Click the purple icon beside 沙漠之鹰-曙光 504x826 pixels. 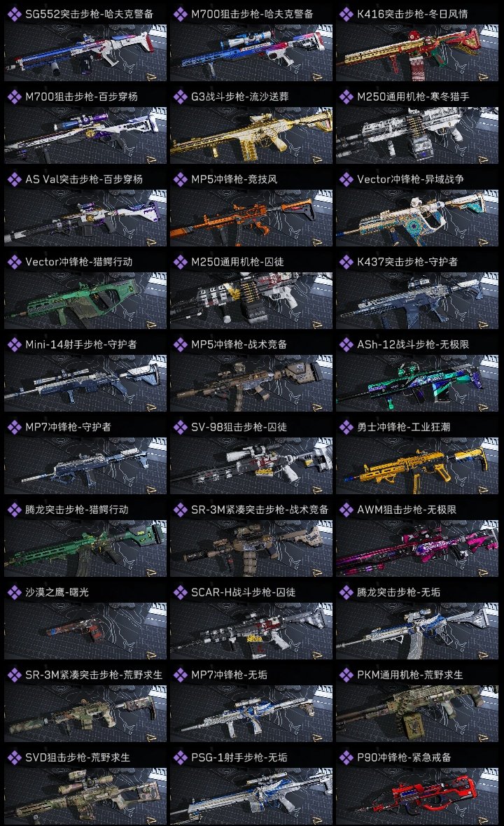[14, 592]
